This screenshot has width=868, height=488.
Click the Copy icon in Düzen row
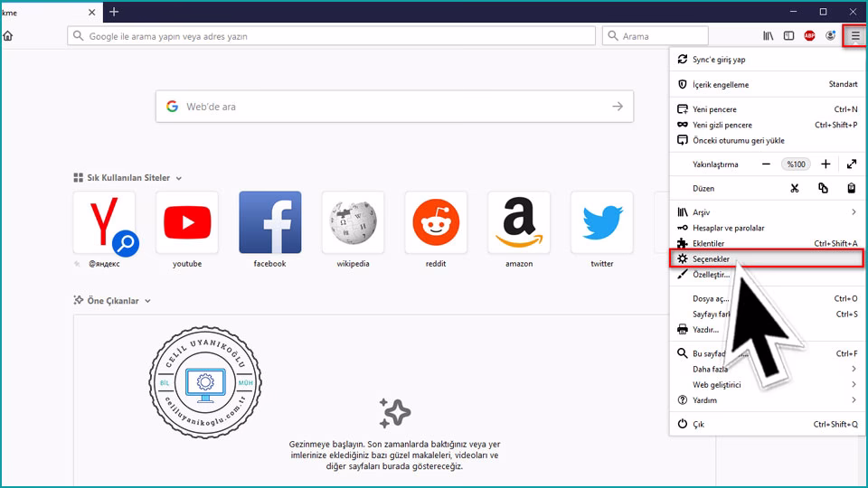click(x=823, y=189)
